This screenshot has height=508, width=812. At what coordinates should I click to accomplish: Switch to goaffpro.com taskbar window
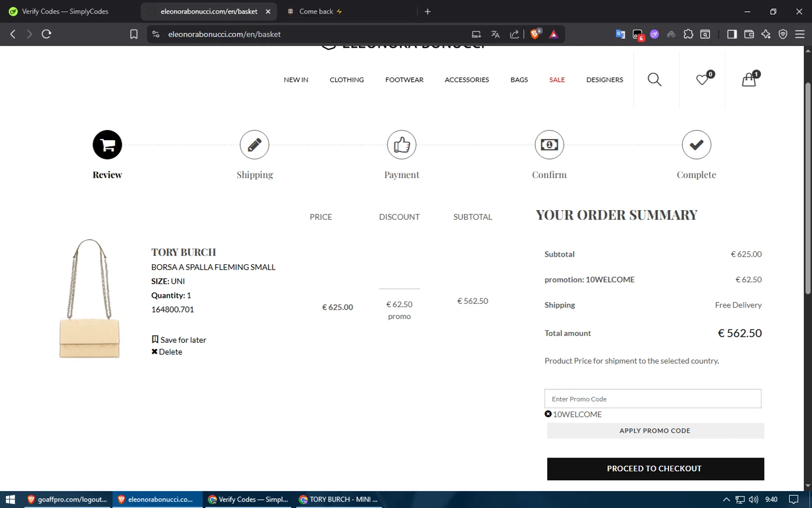coord(67,499)
